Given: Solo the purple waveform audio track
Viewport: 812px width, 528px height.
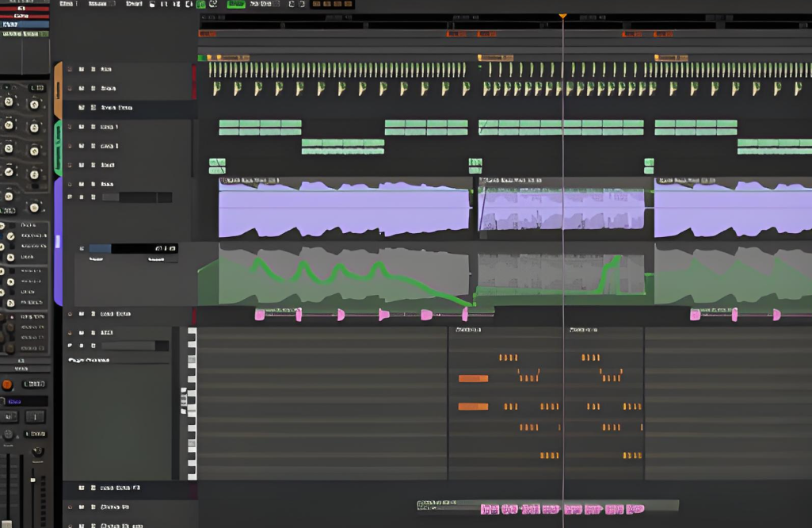Looking at the screenshot, I should click(93, 184).
